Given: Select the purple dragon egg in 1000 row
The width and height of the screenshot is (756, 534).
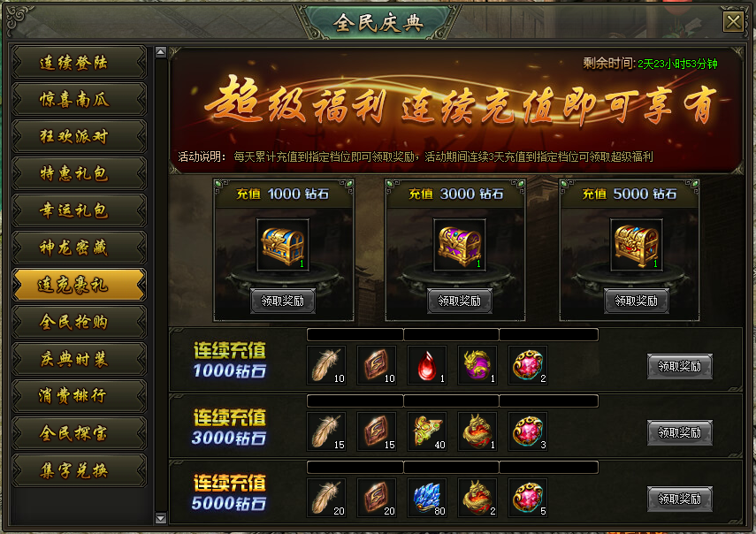Looking at the screenshot, I should point(477,365).
